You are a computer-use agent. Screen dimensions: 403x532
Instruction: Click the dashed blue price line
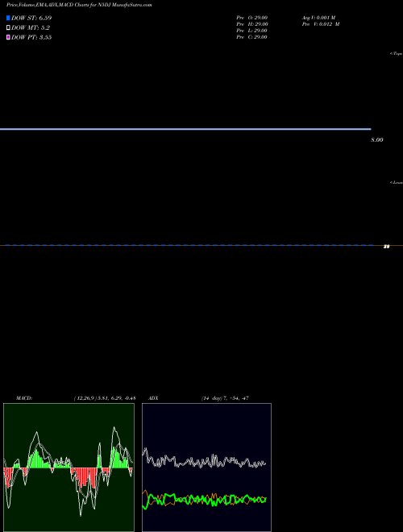click(189, 245)
